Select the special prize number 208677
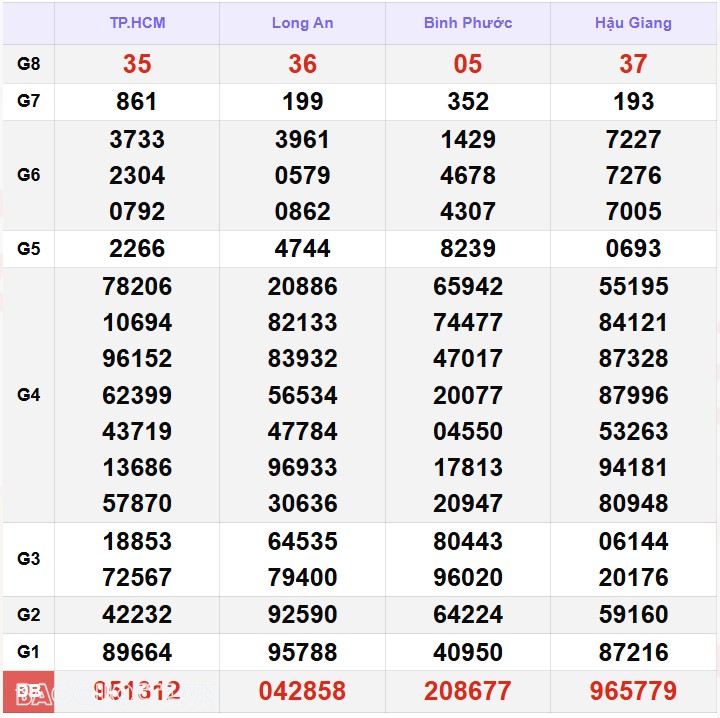 (x=467, y=691)
